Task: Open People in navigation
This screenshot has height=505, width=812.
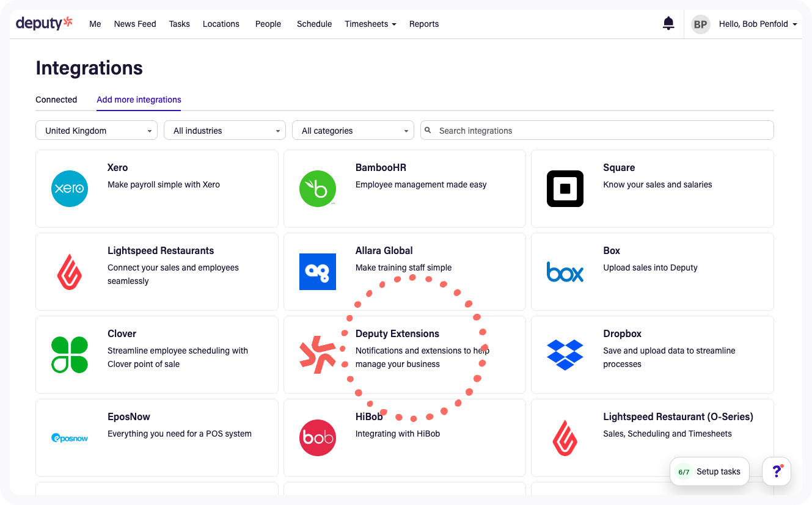Action: pyautogui.click(x=268, y=24)
